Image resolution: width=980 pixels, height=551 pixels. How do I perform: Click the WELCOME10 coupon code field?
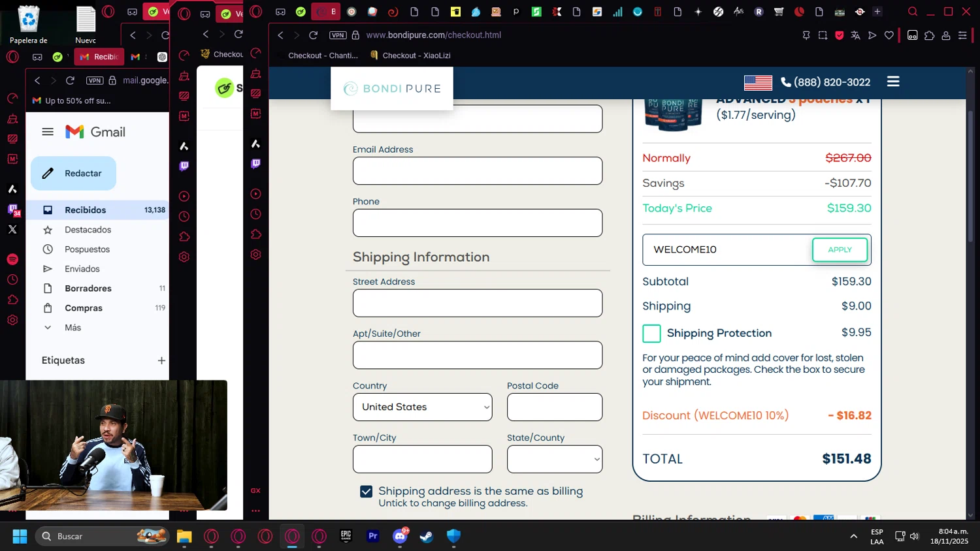pos(727,249)
